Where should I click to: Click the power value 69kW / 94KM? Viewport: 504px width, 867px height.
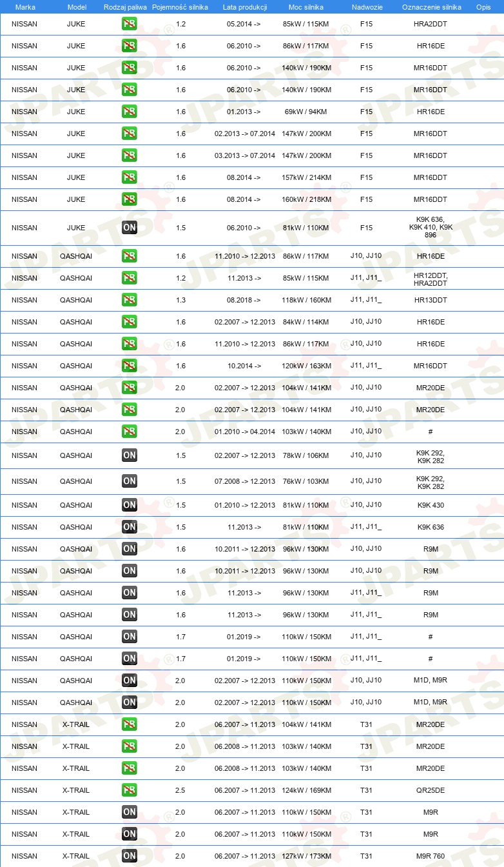pyautogui.click(x=305, y=112)
